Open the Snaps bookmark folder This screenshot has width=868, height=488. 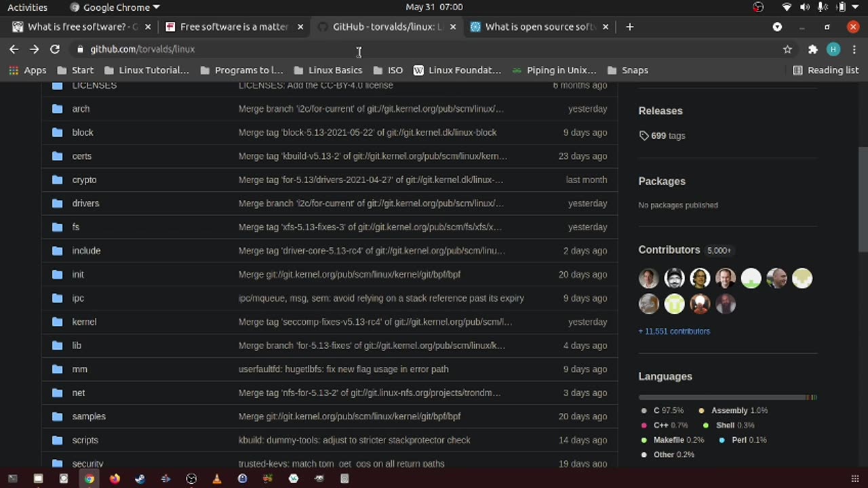(628, 70)
